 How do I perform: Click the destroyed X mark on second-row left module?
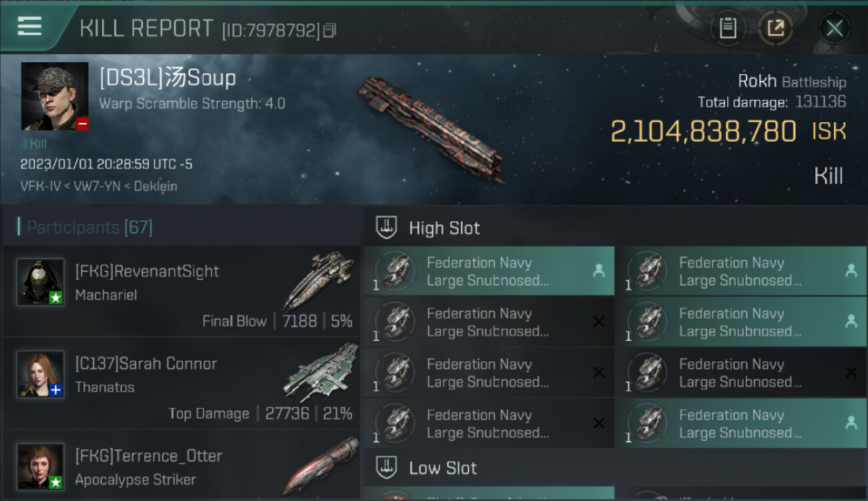(x=599, y=322)
